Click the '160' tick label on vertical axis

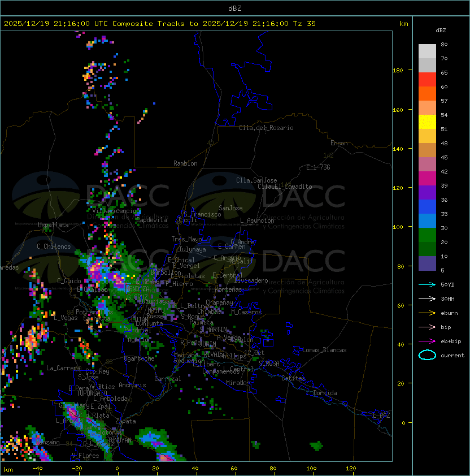point(398,110)
